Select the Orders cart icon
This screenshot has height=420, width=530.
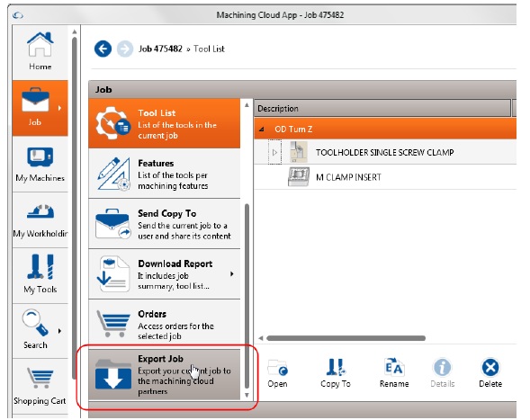click(113, 324)
